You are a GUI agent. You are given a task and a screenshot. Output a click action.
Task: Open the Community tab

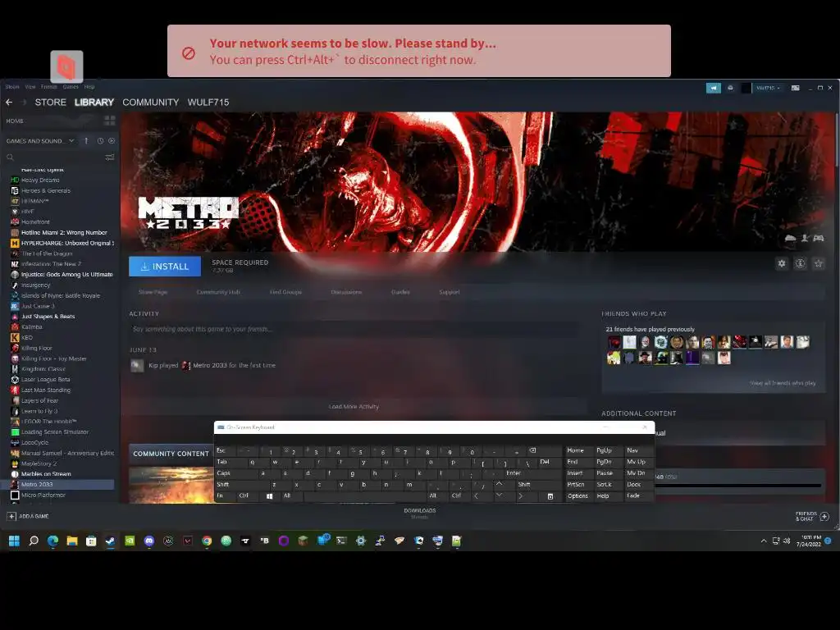151,103
